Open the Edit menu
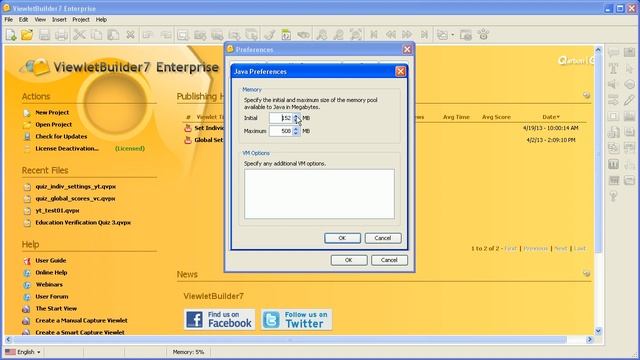This screenshot has height=360, width=640. pos(23,20)
